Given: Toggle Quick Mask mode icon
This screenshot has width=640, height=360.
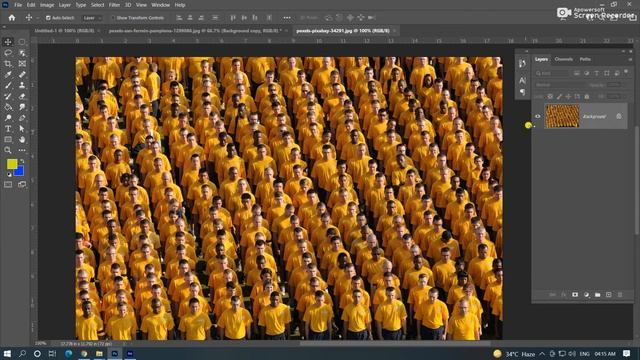Looking at the screenshot, I should click(8, 184).
